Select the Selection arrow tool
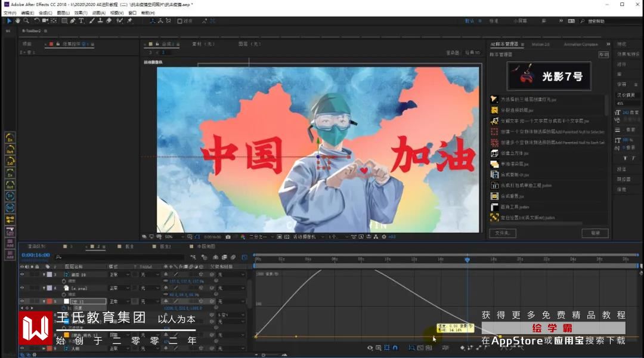Screen dimensions: 644x358 [9, 20]
